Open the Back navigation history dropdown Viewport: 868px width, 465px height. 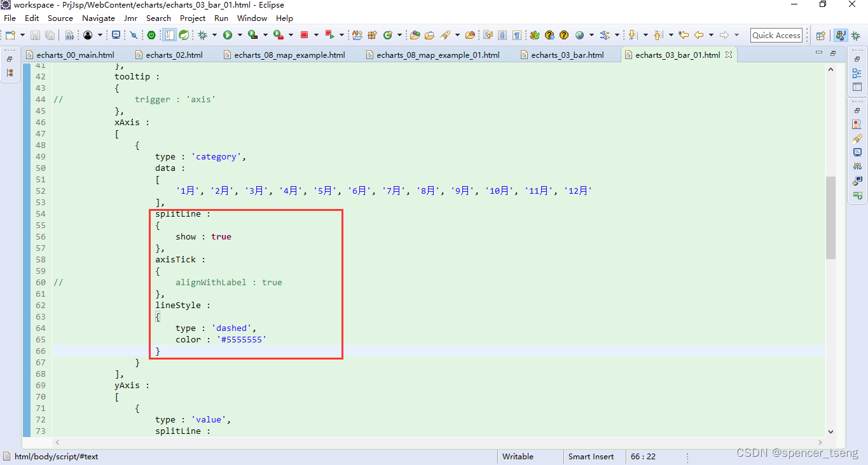[710, 35]
